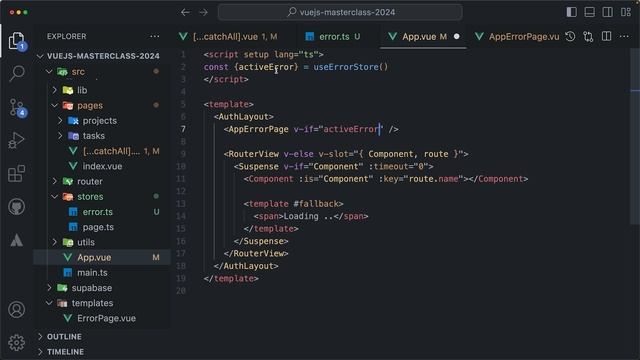Open the Accounts menu
The image size is (640, 360).
(16, 310)
